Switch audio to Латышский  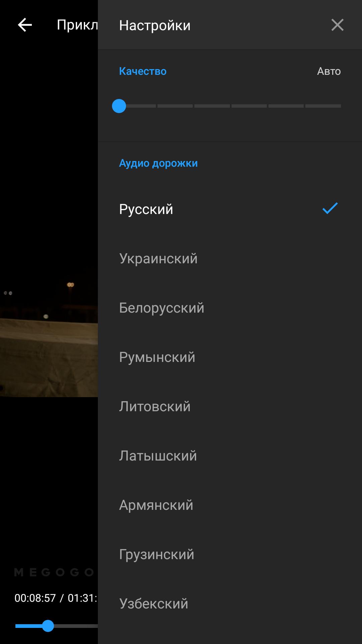pos(230,455)
